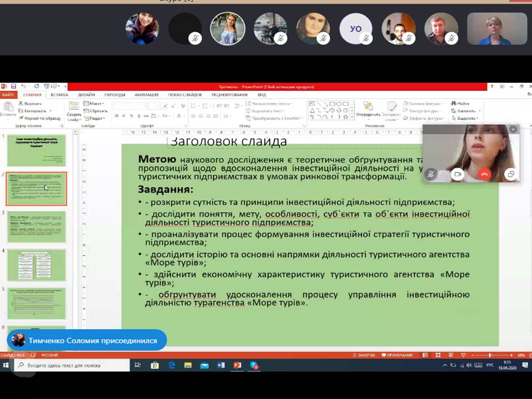Image resolution: width=532 pixels, height=399 pixels.
Task: Open the Макет layout dropdown
Action: [95, 104]
